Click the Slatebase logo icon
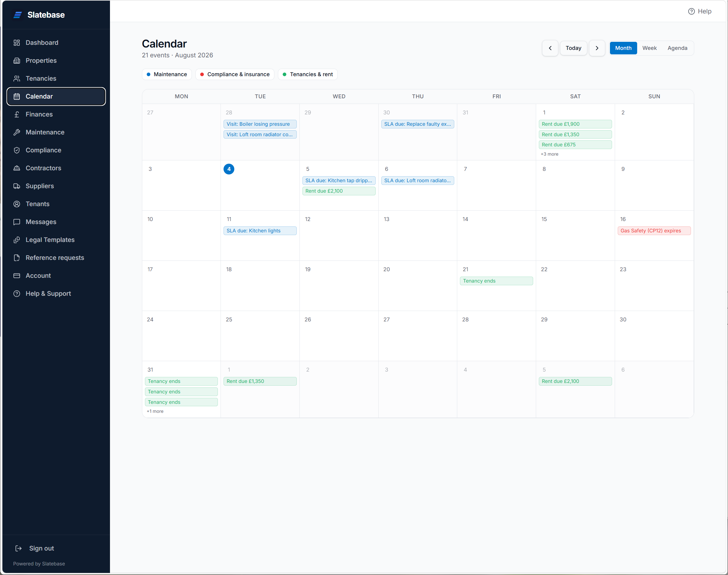The image size is (728, 575). coord(18,15)
